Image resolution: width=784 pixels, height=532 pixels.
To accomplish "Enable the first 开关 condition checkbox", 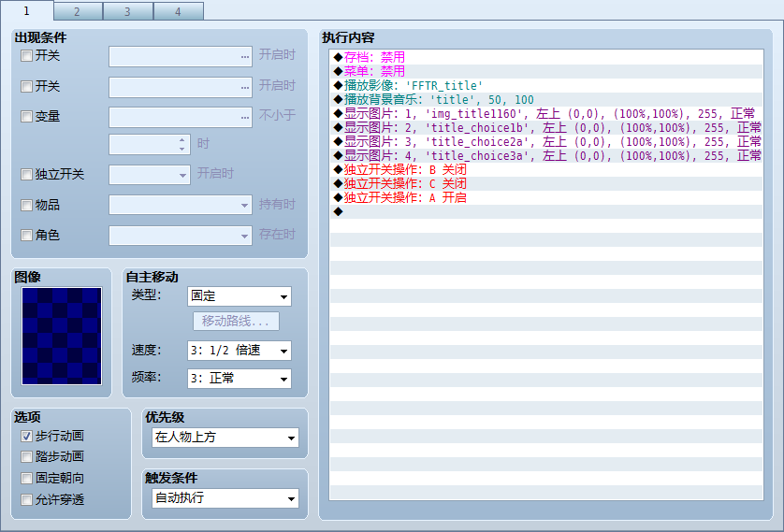I will [26, 56].
